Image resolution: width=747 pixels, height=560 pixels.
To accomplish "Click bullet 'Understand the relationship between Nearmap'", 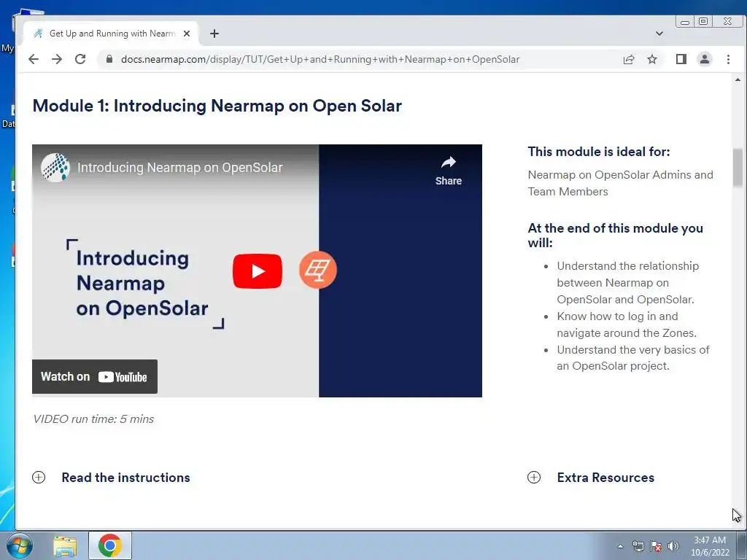I will point(628,283).
